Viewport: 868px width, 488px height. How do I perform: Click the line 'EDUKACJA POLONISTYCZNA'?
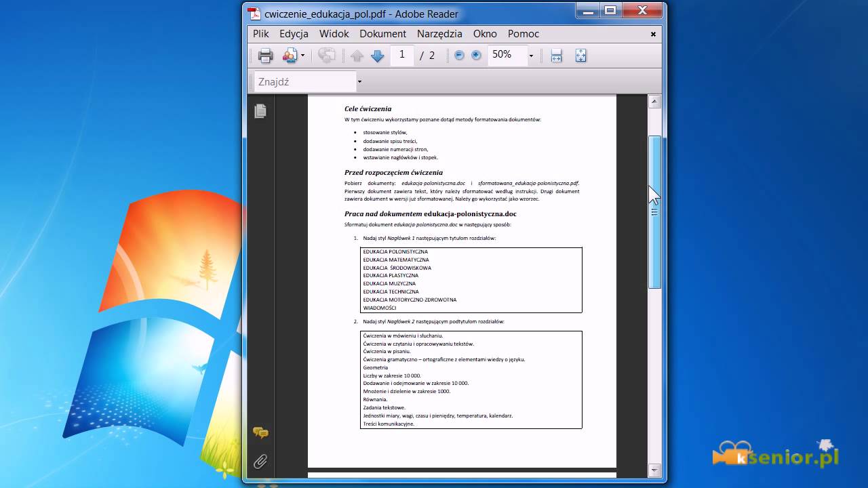[x=395, y=251]
